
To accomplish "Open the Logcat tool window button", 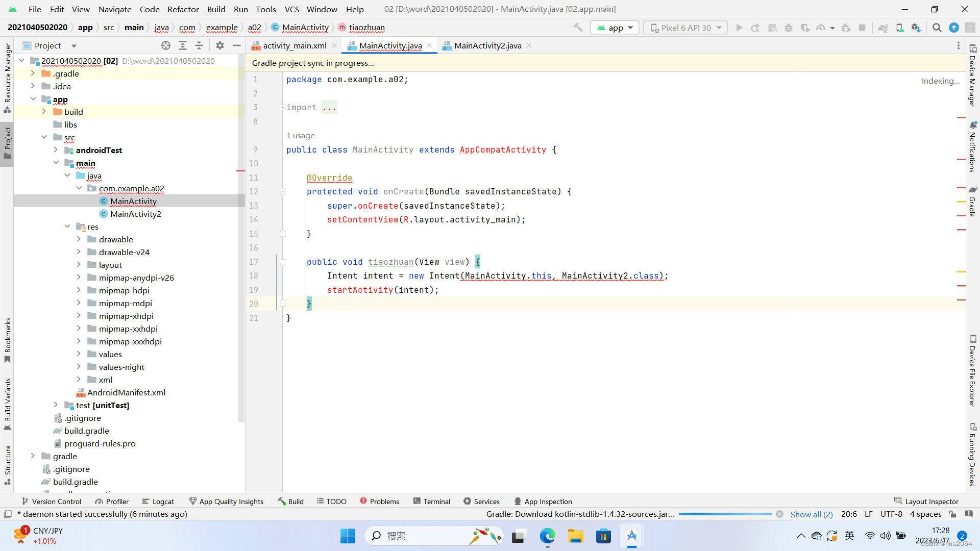I will click(158, 502).
